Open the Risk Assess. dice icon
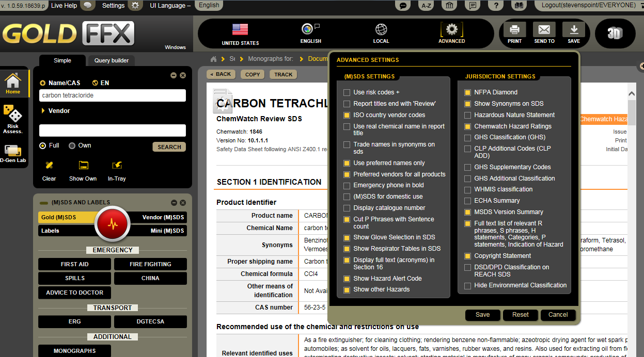Screen dimensions: 644x357 [12, 113]
